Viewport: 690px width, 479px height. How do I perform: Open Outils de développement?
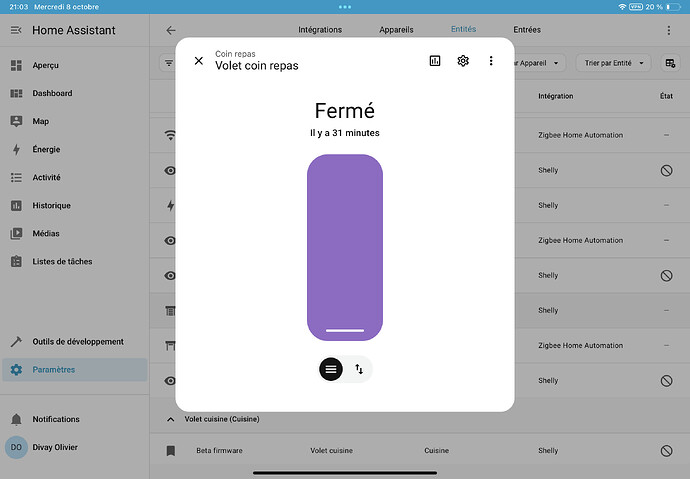click(75, 342)
